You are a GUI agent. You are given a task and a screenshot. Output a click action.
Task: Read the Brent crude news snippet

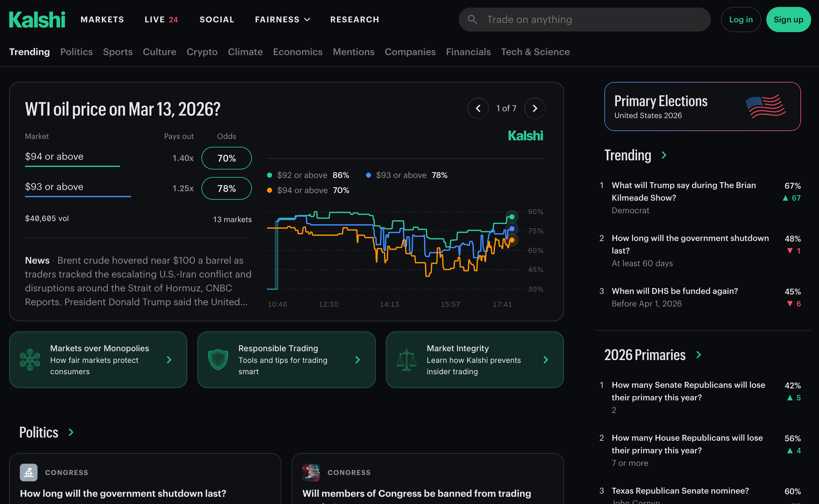tap(138, 281)
